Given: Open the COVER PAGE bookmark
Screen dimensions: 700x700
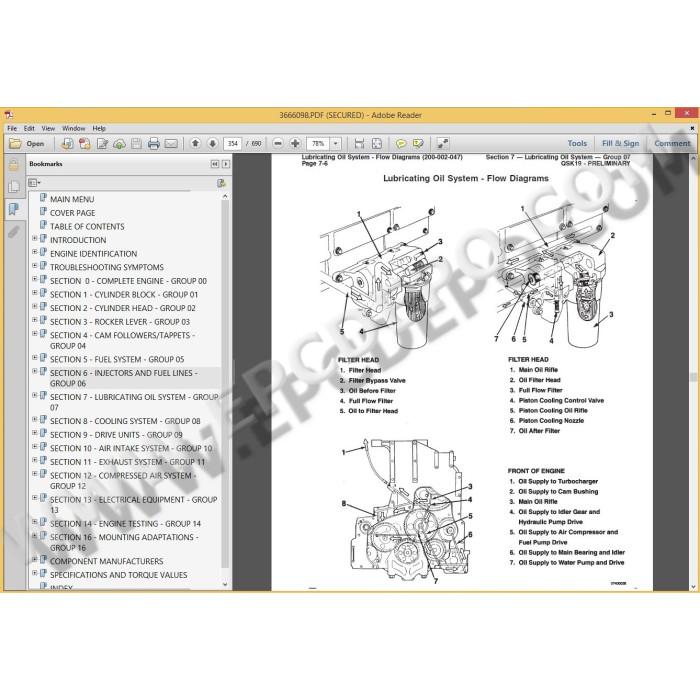Looking at the screenshot, I should pyautogui.click(x=72, y=213).
